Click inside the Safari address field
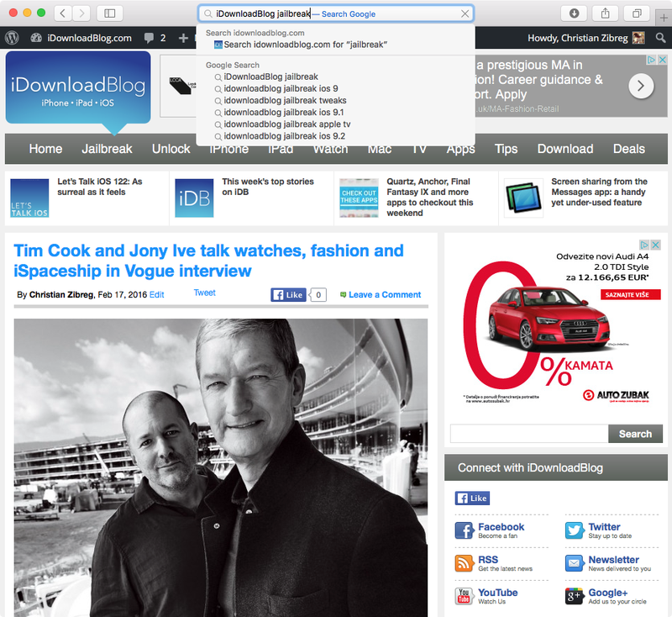672x617 pixels. click(x=336, y=13)
